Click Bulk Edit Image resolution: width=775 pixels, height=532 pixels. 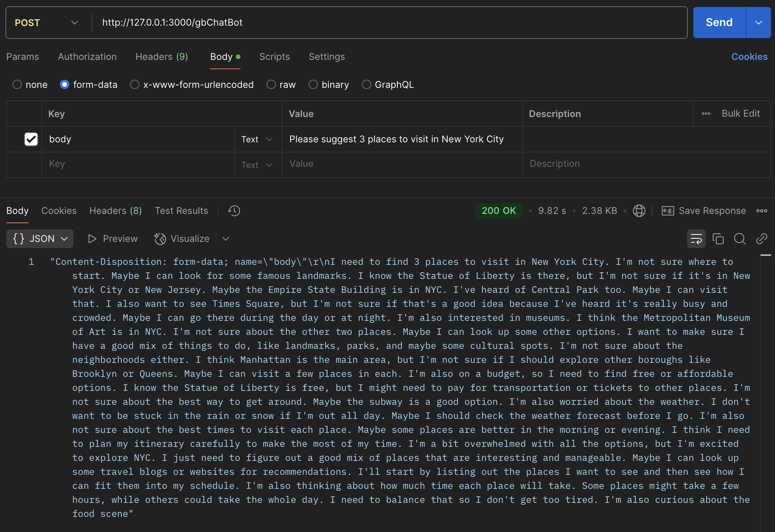[x=741, y=114]
